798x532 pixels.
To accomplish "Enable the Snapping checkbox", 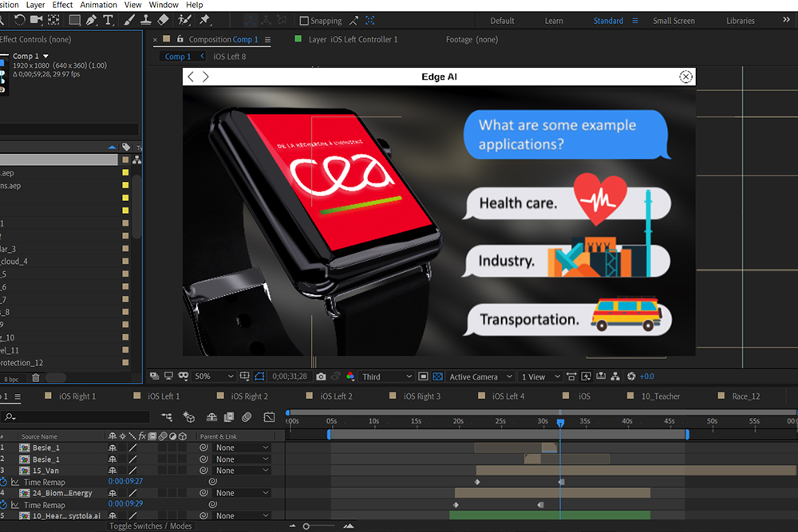I will click(x=304, y=21).
